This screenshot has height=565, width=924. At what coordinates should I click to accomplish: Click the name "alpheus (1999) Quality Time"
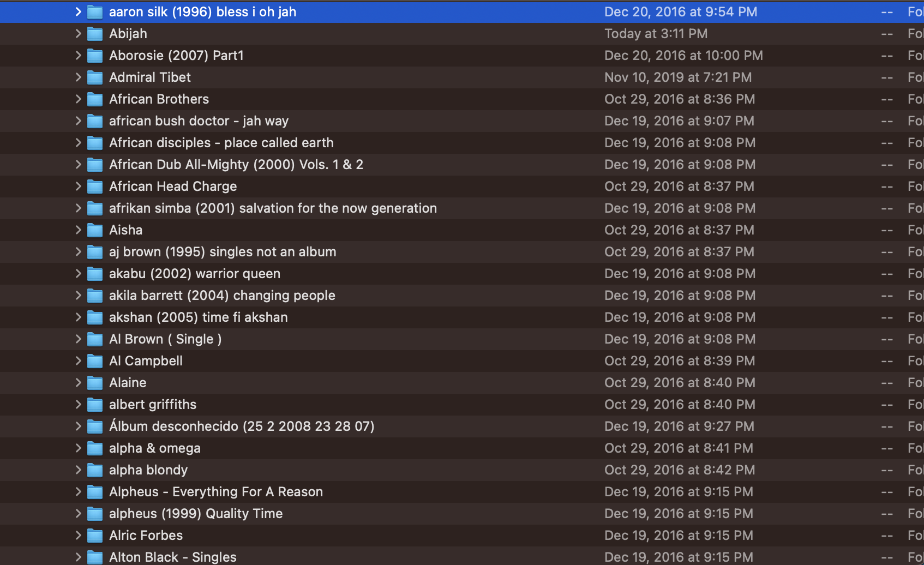tap(196, 514)
